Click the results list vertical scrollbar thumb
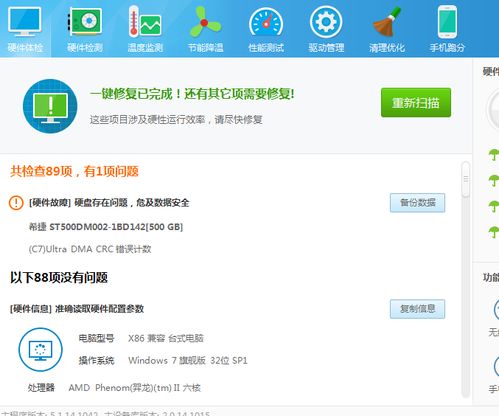This screenshot has width=499, height=416. [466, 179]
